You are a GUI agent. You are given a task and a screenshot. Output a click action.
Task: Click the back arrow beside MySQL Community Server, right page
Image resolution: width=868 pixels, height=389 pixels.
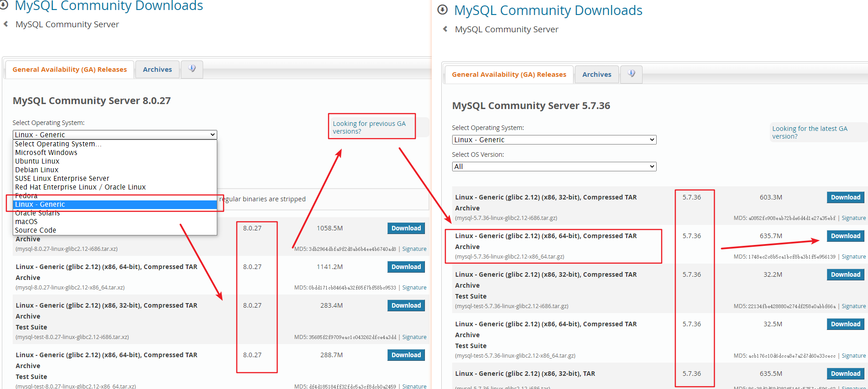pos(445,29)
